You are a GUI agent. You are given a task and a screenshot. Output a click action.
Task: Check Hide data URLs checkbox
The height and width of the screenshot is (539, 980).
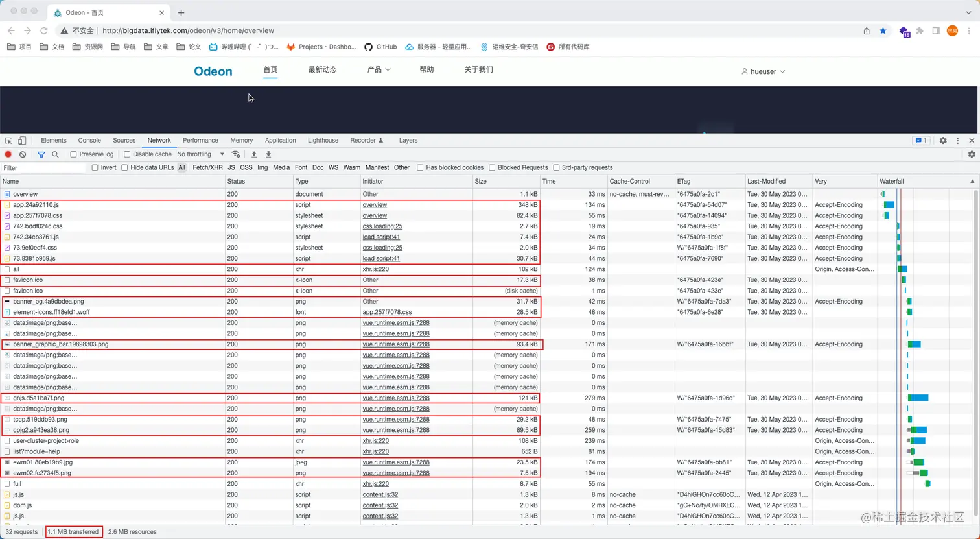pos(124,167)
